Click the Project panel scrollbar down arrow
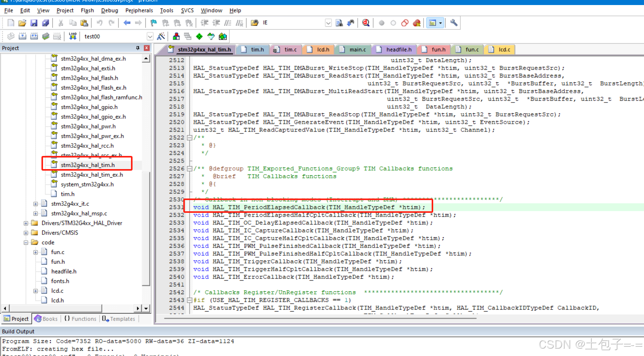This screenshot has width=644, height=356. 146,308
